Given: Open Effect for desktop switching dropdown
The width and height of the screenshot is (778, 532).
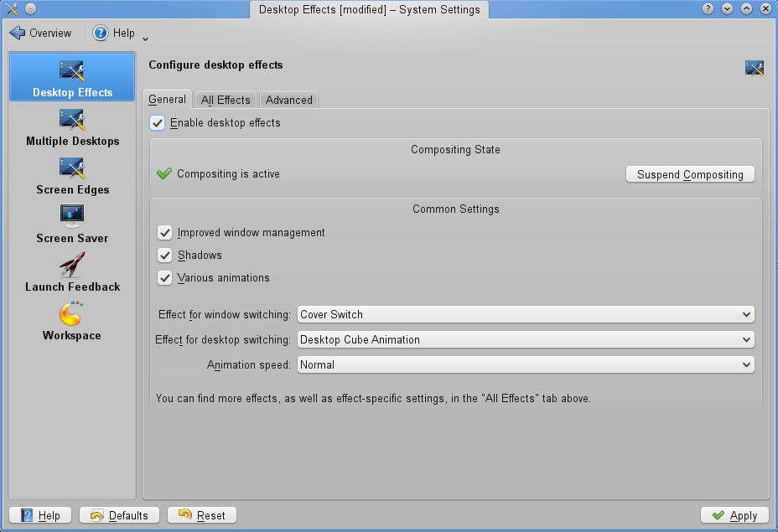Looking at the screenshot, I should pyautogui.click(x=526, y=339).
